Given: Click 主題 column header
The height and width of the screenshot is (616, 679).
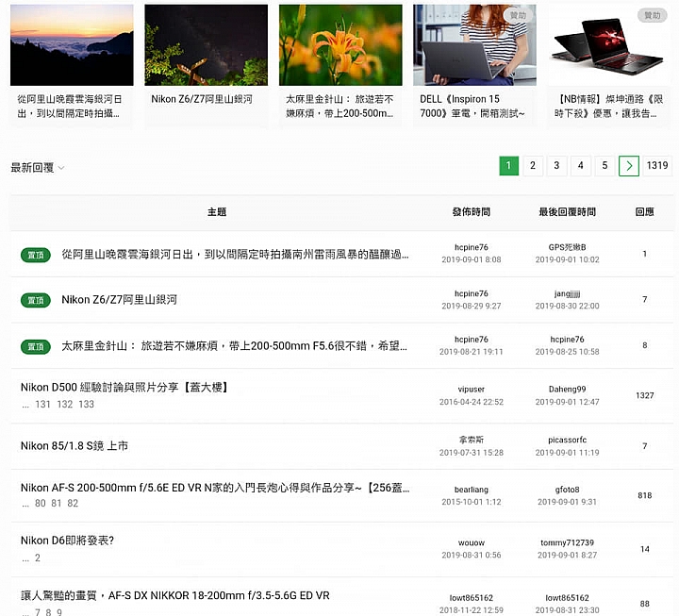Looking at the screenshot, I should point(217,212).
